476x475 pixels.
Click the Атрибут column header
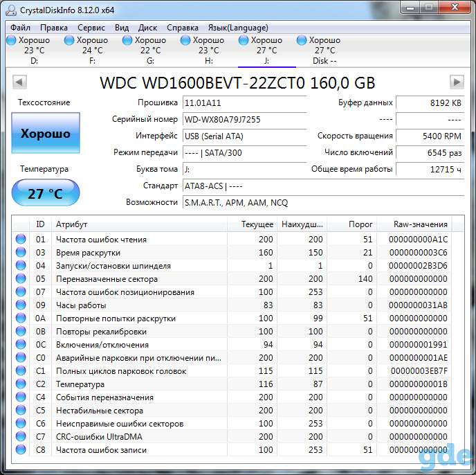tap(139, 224)
